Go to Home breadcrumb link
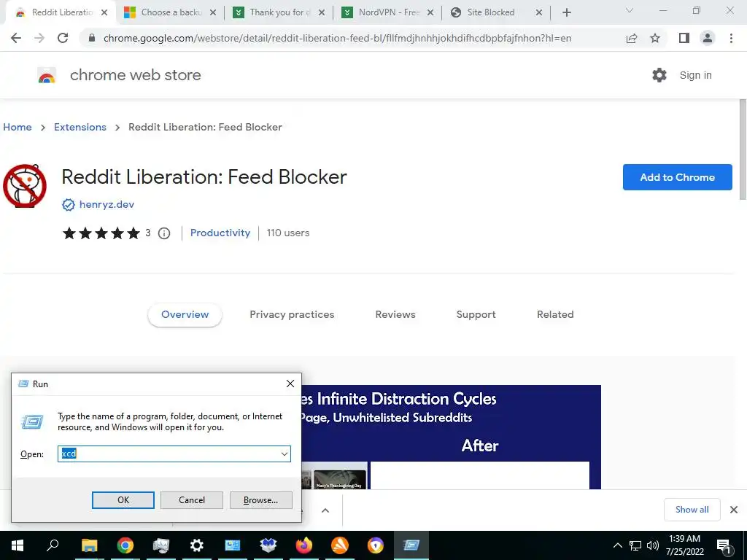Screen dimensions: 747x560 tap(18, 127)
